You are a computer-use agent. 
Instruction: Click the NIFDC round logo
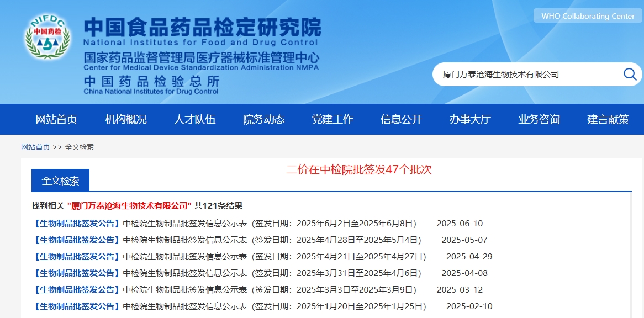coord(47,36)
